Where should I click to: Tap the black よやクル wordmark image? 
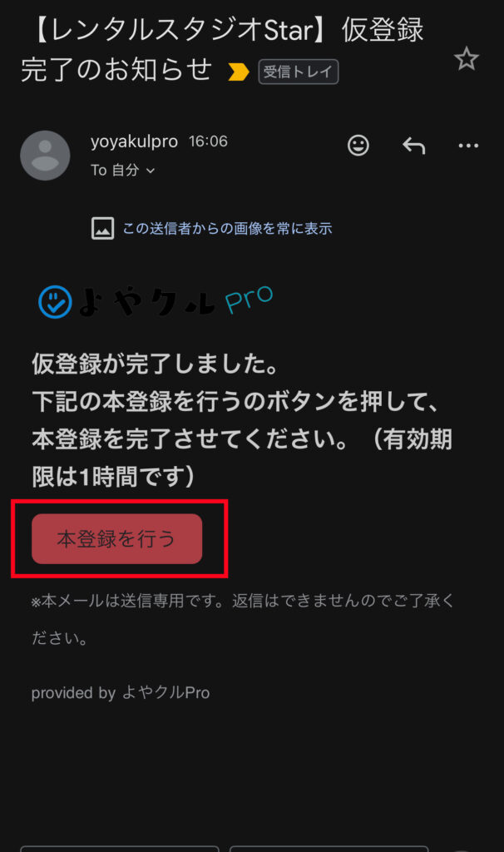pos(146,302)
